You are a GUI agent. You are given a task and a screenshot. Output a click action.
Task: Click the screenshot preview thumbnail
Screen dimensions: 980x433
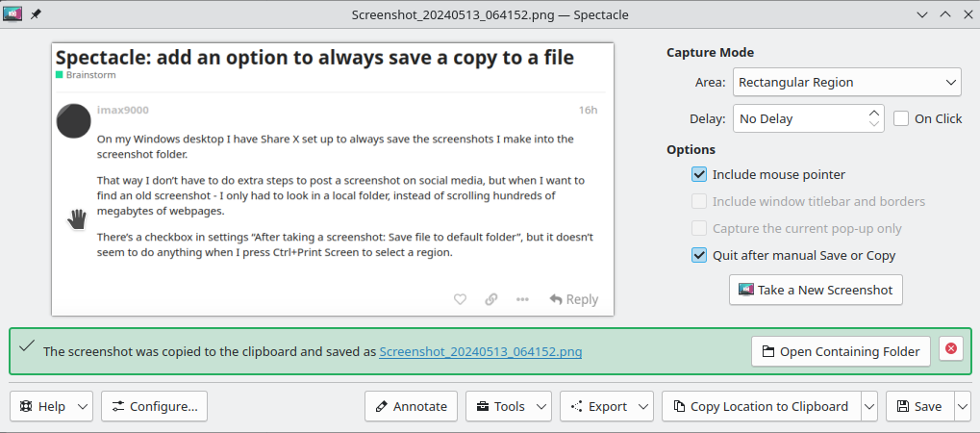(x=333, y=179)
